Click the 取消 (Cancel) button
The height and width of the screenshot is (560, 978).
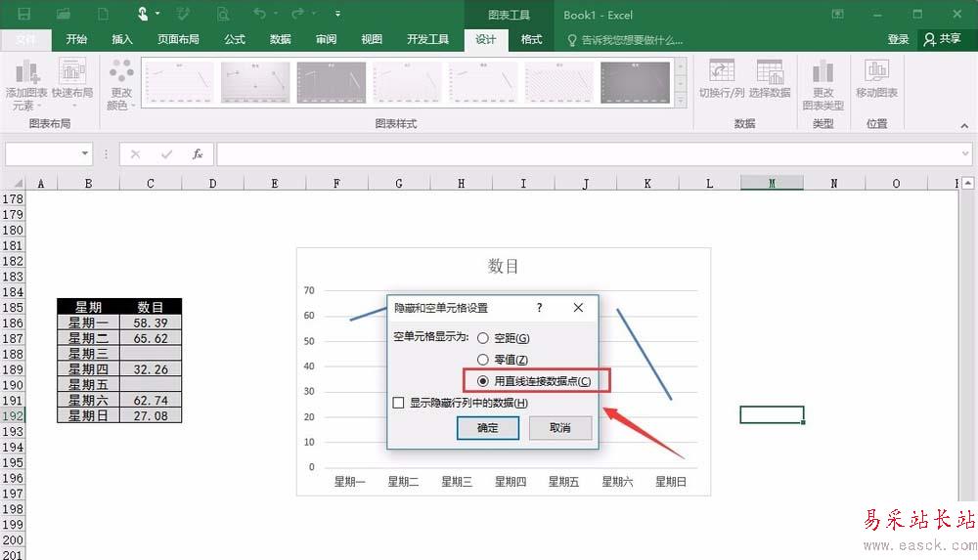[x=560, y=428]
